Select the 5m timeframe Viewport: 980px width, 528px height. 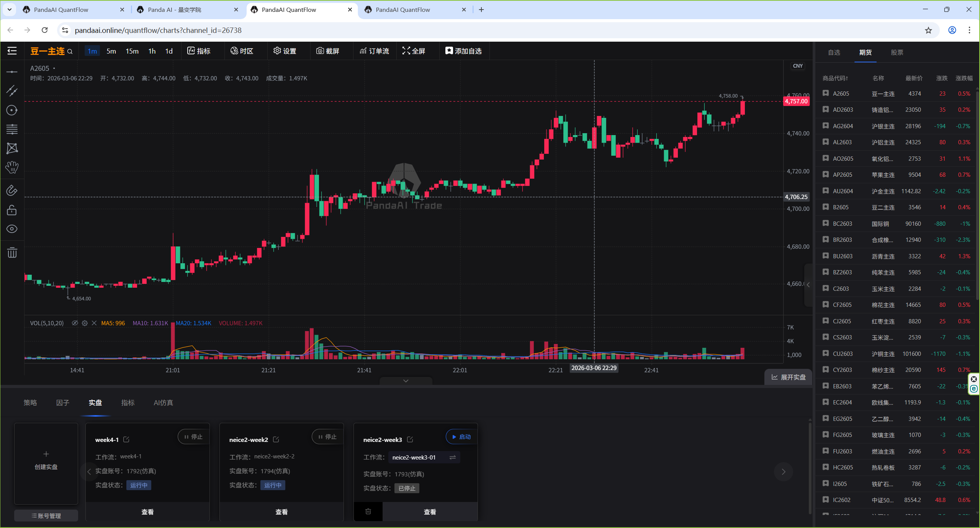point(111,51)
